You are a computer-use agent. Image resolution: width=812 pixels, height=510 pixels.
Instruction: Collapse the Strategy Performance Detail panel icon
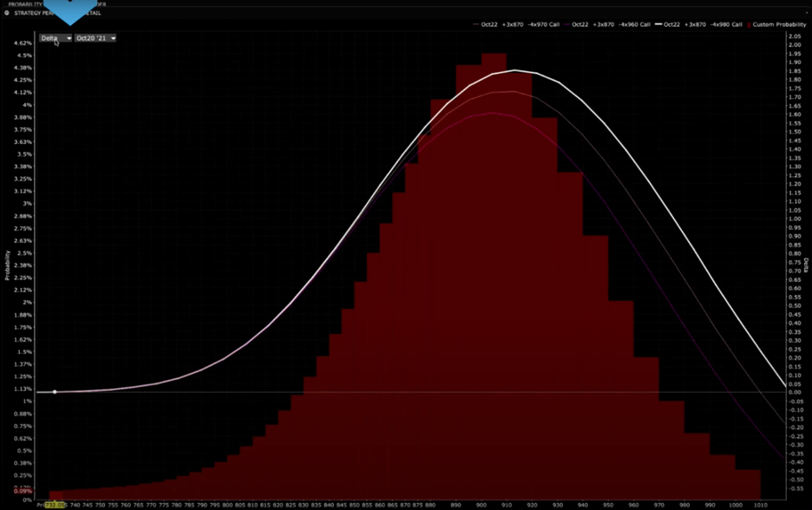pos(7,13)
